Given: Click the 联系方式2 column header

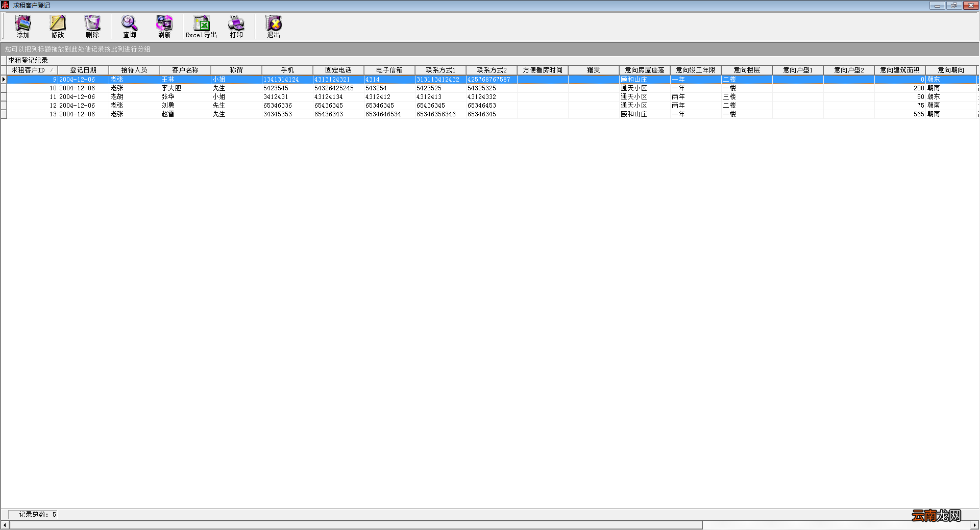Looking at the screenshot, I should [x=492, y=70].
